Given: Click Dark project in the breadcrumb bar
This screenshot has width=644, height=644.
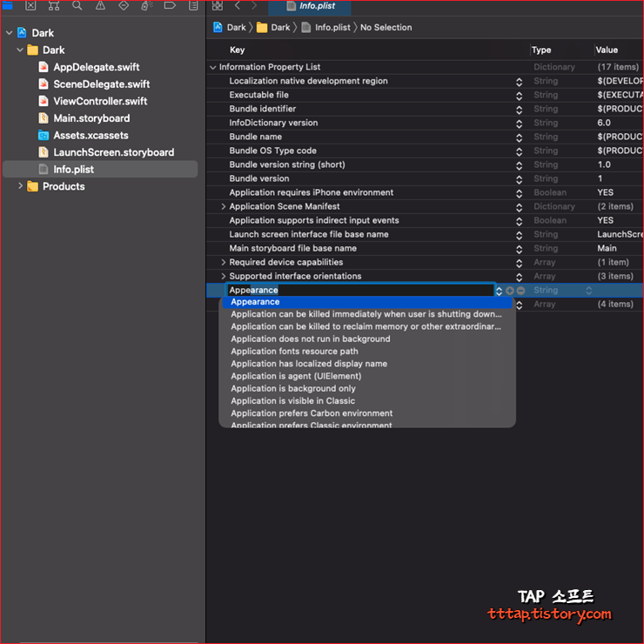Looking at the screenshot, I should [230, 28].
